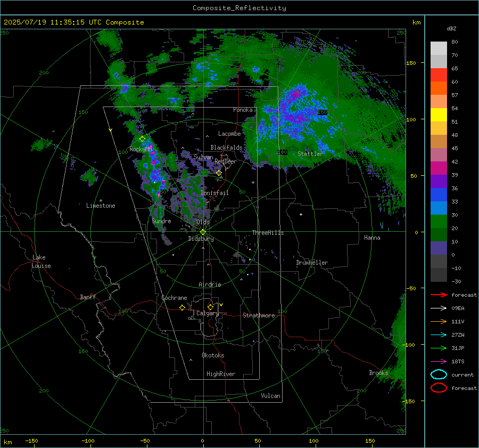479x448 pixels.
Task: Click the Innisfail label
Action: click(214, 193)
